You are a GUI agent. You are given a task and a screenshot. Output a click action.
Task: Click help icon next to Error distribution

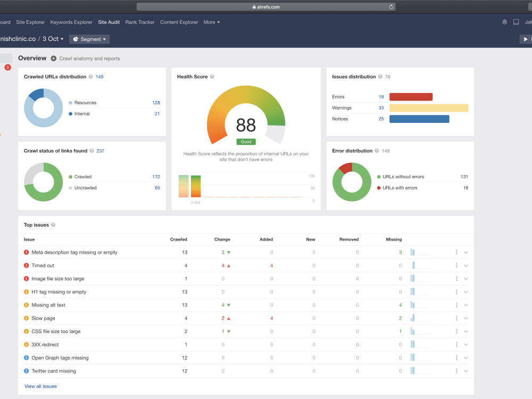[377, 151]
